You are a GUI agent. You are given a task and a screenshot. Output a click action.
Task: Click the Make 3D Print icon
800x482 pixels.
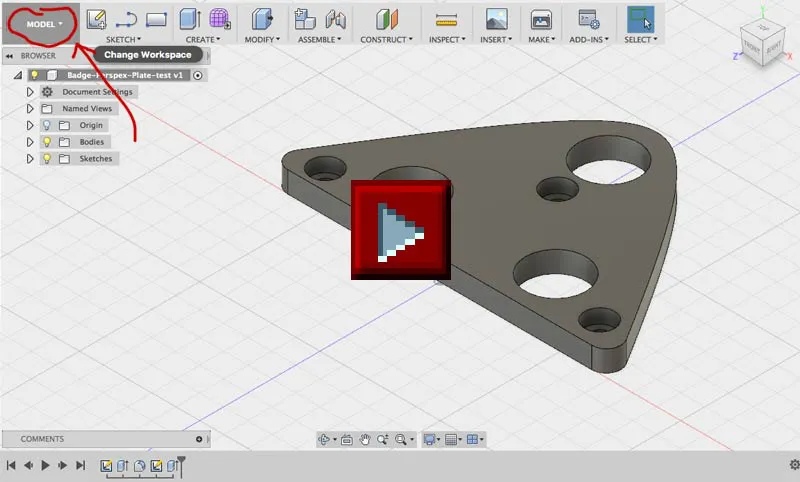click(541, 20)
